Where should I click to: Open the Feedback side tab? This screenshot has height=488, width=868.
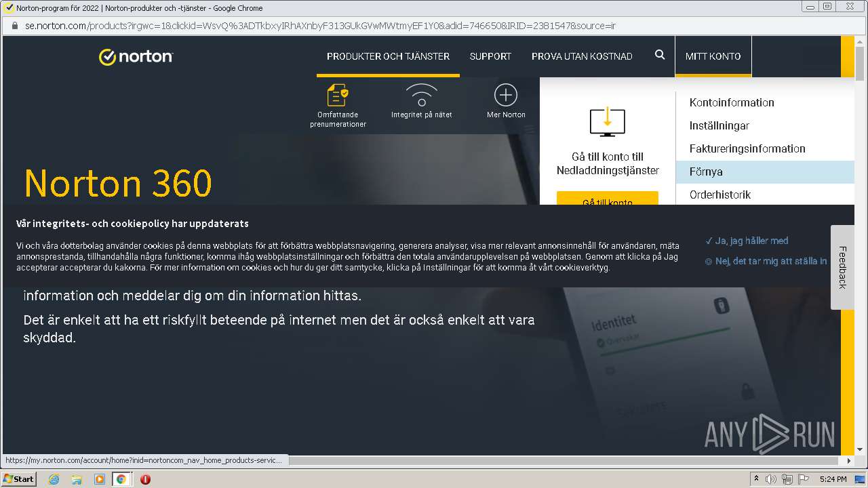coord(842,267)
